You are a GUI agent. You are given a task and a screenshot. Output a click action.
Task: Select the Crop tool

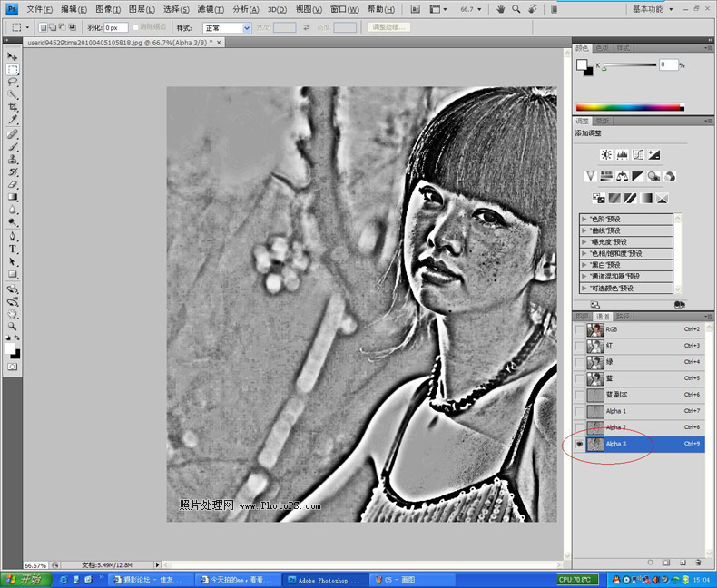[13, 107]
